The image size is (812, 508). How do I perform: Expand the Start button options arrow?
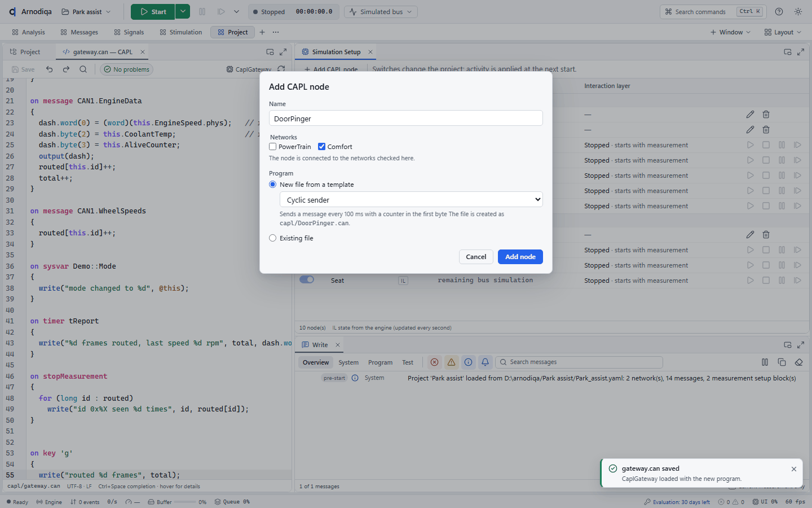click(183, 12)
